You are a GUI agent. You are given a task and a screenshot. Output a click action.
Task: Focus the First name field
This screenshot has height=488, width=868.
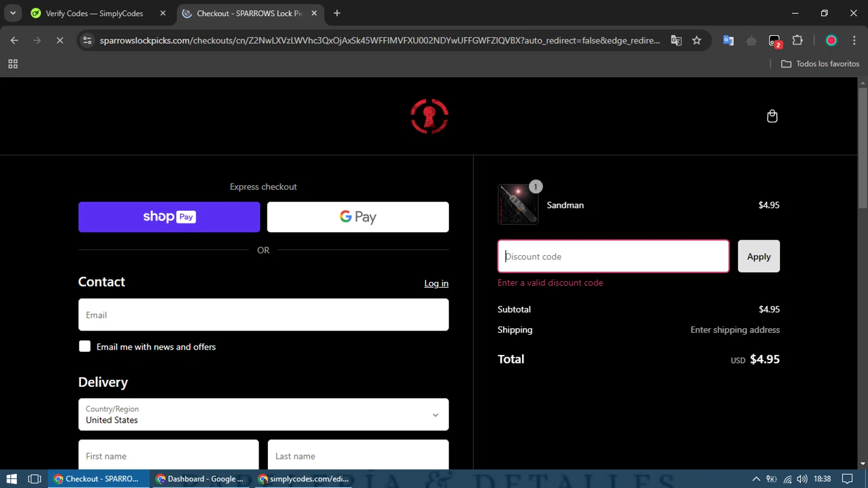(x=168, y=455)
